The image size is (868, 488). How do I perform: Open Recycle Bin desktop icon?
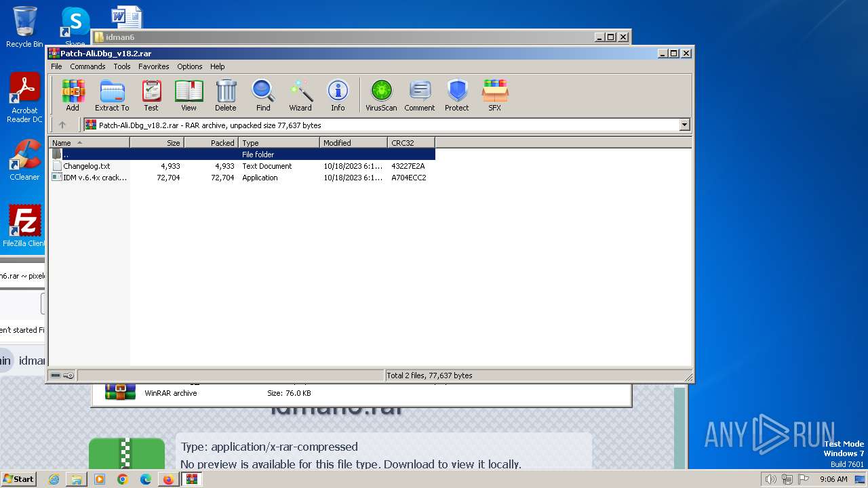coord(24,27)
